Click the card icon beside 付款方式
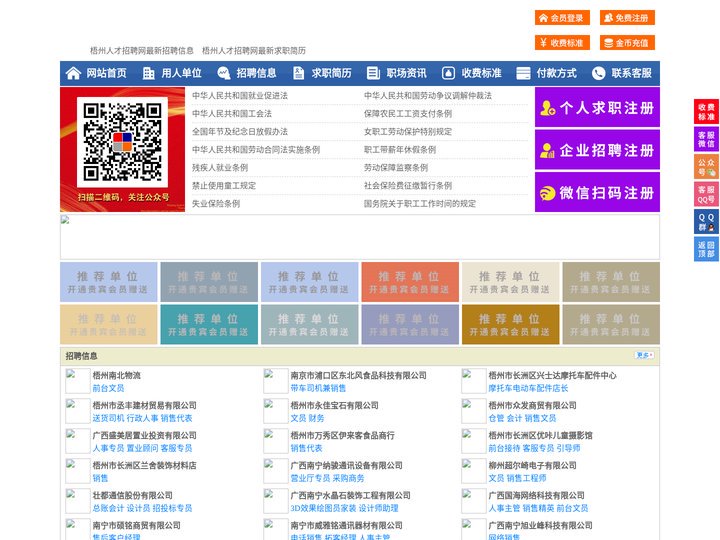The height and width of the screenshot is (540, 720). click(523, 73)
